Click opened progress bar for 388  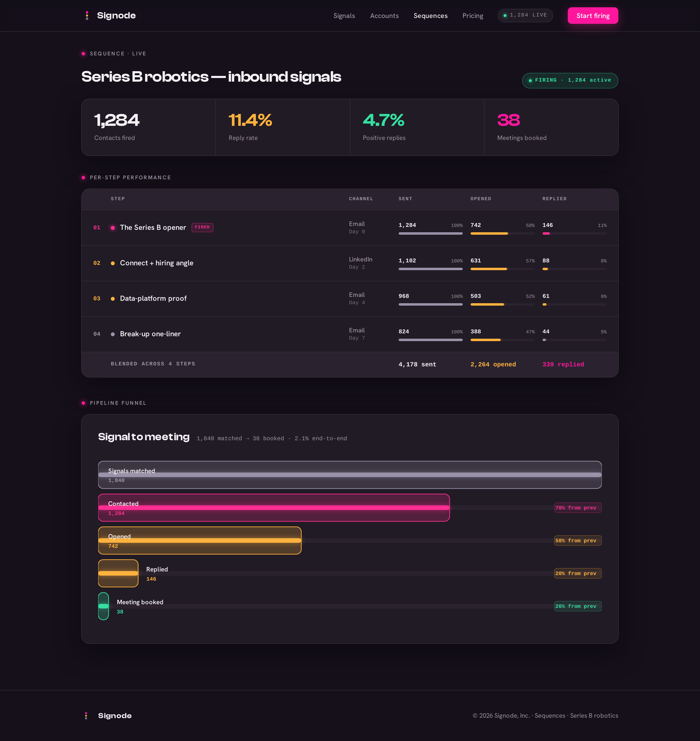[x=502, y=340]
